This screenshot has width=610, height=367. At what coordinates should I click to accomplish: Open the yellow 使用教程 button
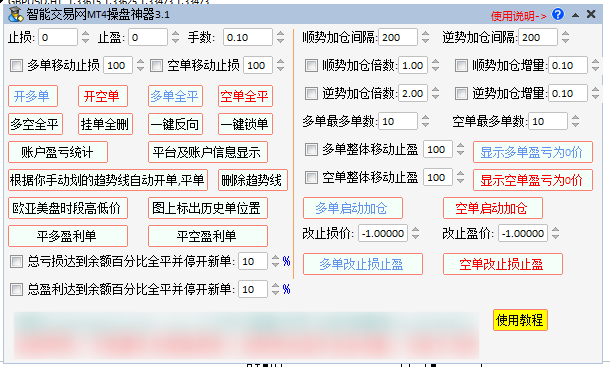click(x=520, y=320)
